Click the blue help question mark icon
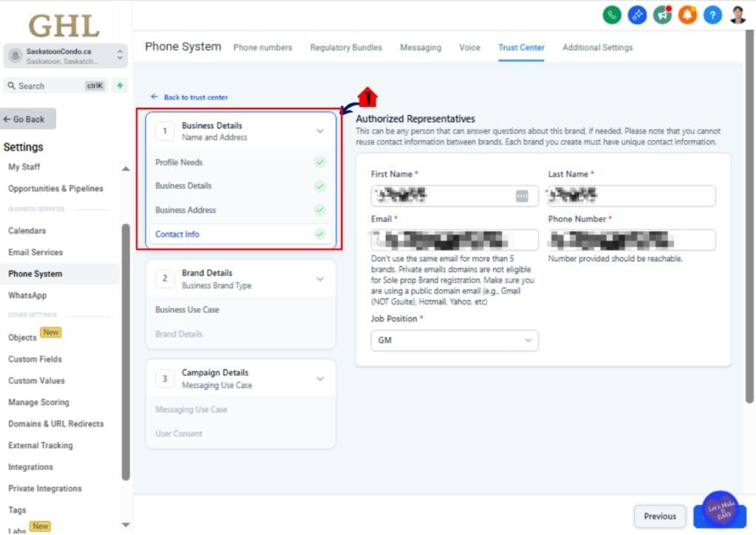 [x=712, y=14]
